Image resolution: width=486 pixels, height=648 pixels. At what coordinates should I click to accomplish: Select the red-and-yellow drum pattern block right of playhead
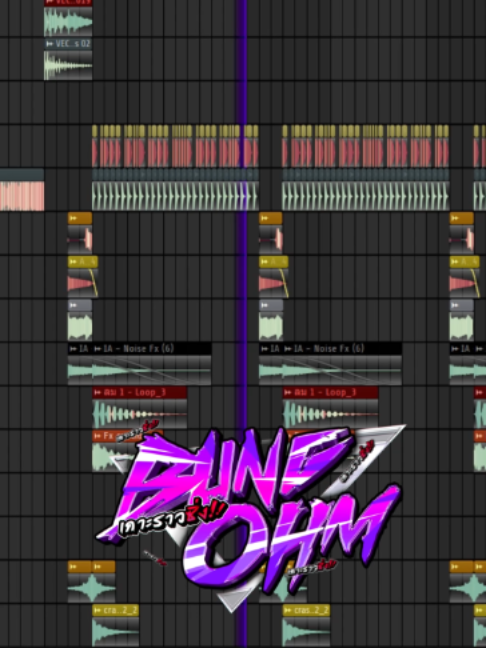pos(366,146)
